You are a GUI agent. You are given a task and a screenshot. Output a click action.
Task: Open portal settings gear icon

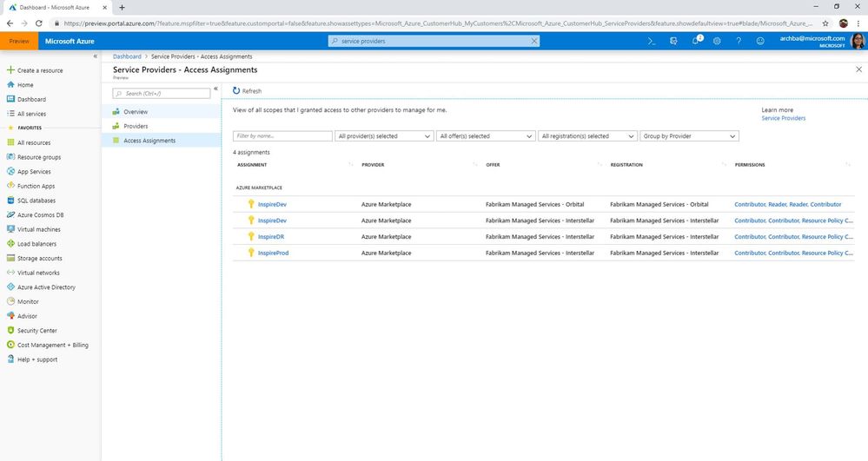[717, 41]
